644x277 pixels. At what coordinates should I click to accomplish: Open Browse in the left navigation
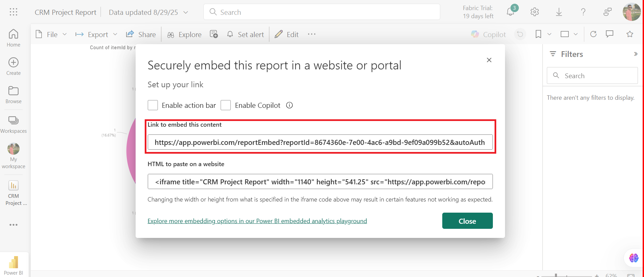pos(13,95)
